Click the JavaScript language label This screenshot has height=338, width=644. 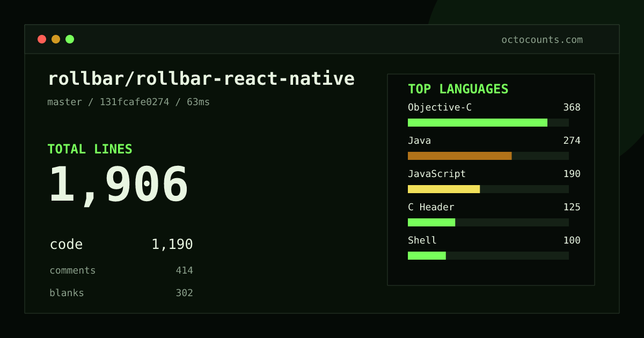(437, 174)
